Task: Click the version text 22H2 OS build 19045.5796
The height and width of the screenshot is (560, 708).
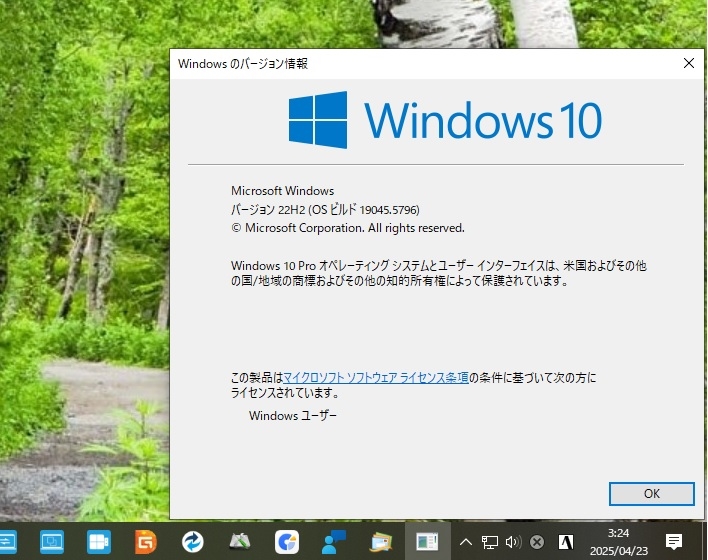Action: click(x=325, y=210)
